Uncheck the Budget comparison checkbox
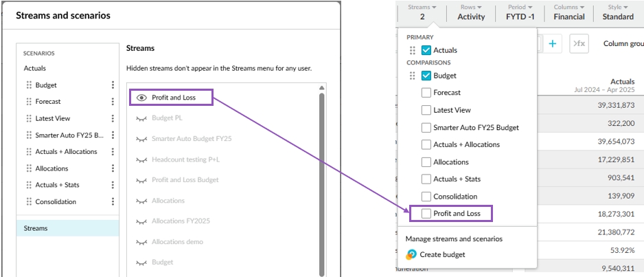Image resolution: width=644 pixels, height=277 pixels. click(x=426, y=76)
